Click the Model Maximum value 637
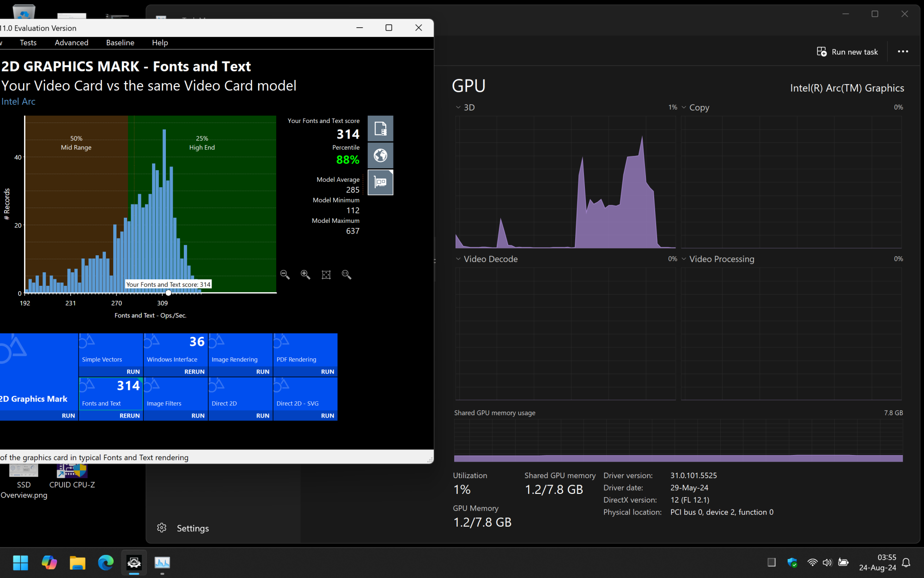Screen dimensions: 924x578 point(353,231)
